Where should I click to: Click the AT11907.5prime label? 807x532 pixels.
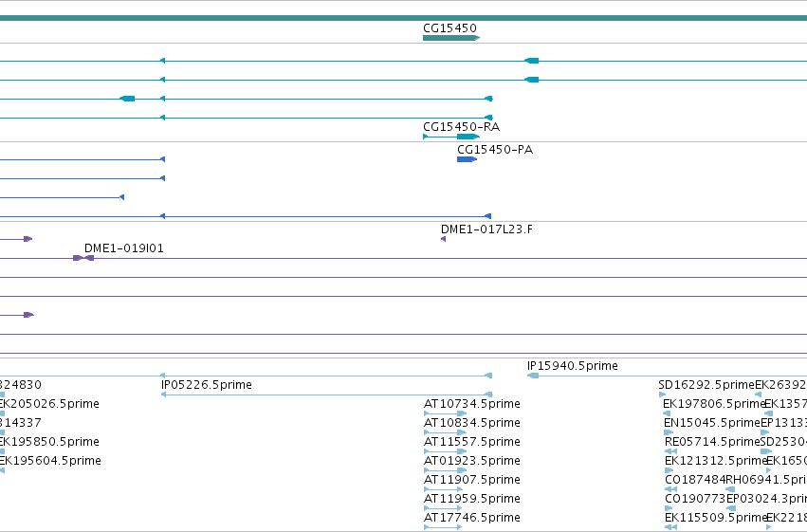[x=472, y=480]
